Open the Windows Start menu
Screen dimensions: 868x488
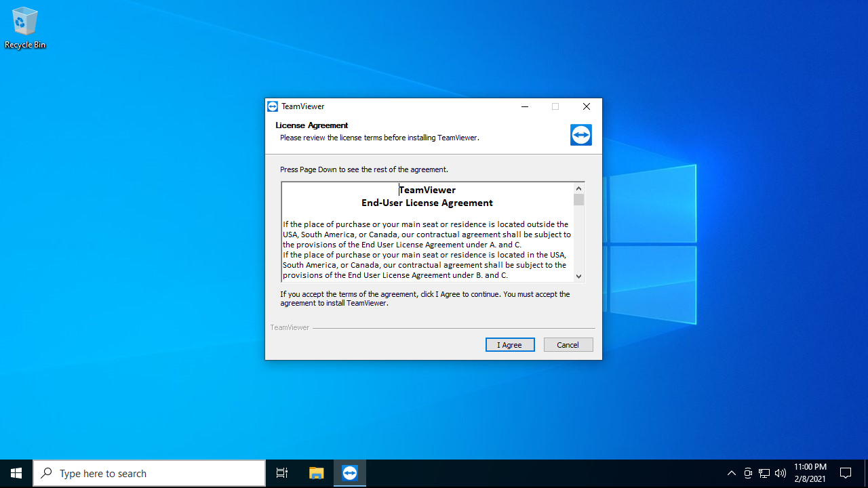point(16,473)
